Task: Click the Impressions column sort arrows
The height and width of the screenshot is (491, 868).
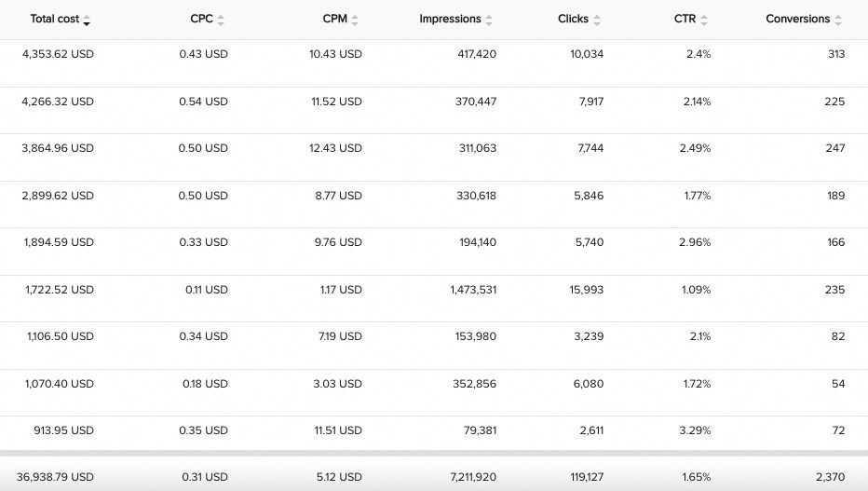Action: (489, 20)
